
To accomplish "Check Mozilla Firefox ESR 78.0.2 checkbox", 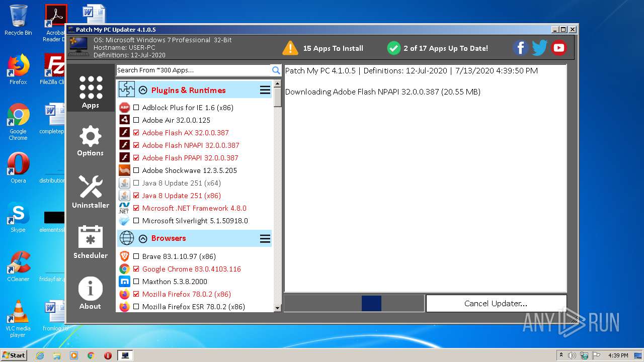I will (x=136, y=307).
